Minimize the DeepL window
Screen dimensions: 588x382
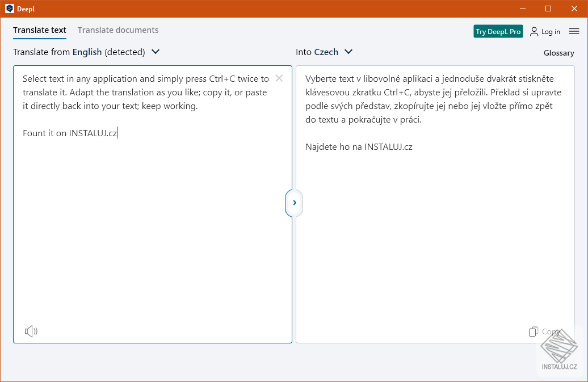click(522, 9)
